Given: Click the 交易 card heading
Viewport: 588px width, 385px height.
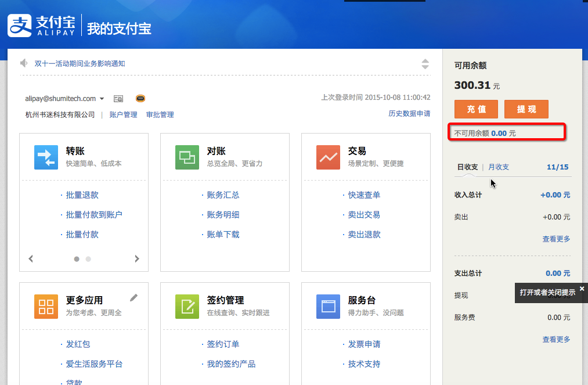Looking at the screenshot, I should coord(357,151).
